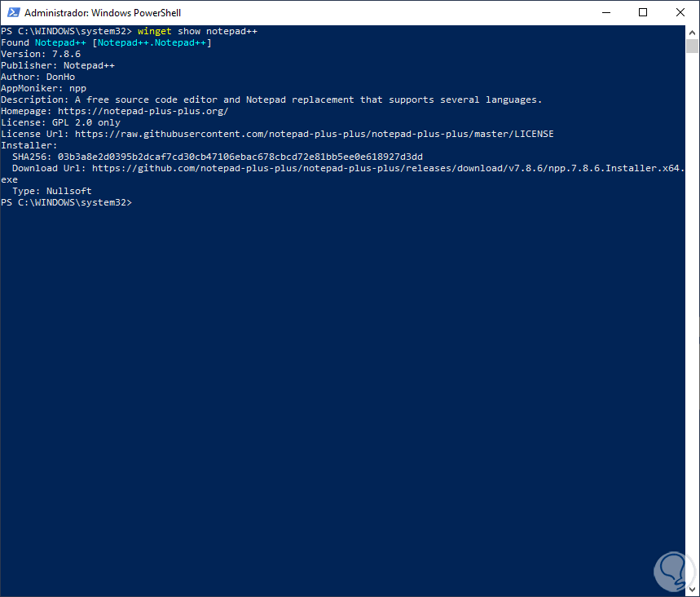Click the 'Publisher: Notepad++' line

[x=58, y=65]
